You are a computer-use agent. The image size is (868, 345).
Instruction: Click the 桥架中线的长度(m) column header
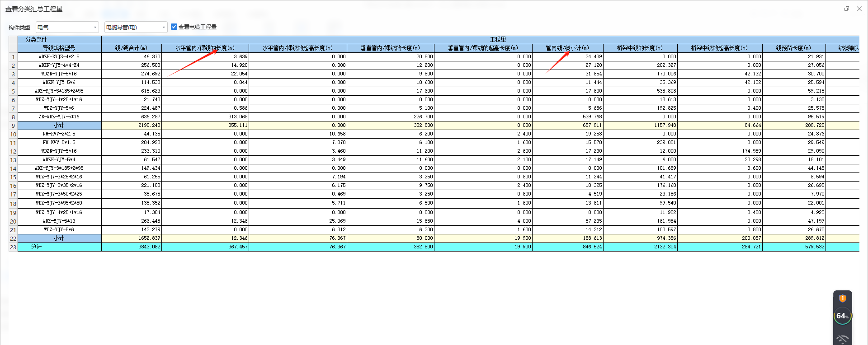[x=640, y=48]
